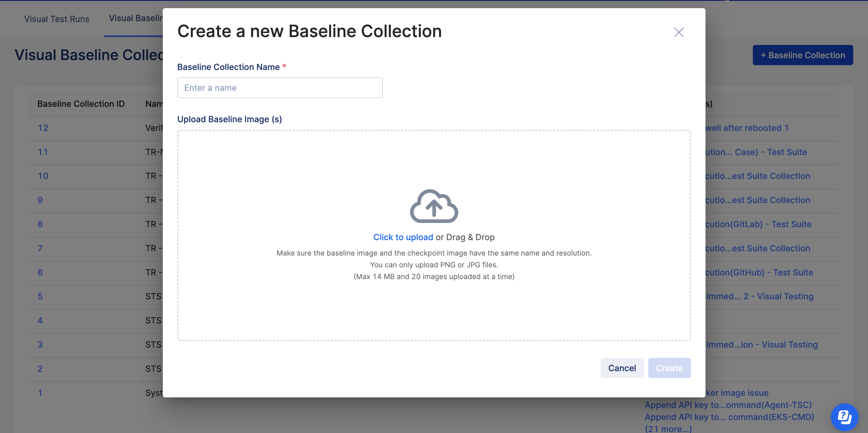The width and height of the screenshot is (868, 433).
Task: Click the cloud upload icon
Action: coord(434,206)
